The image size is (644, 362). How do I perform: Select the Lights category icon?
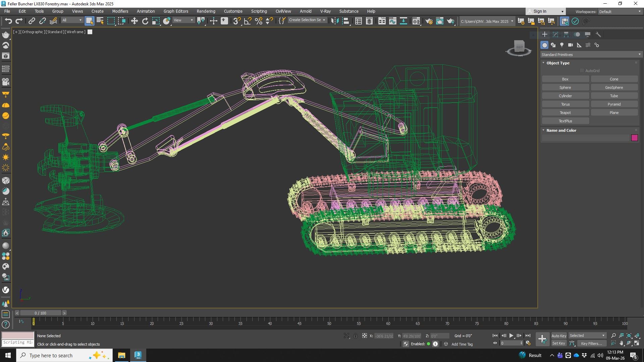(562, 45)
